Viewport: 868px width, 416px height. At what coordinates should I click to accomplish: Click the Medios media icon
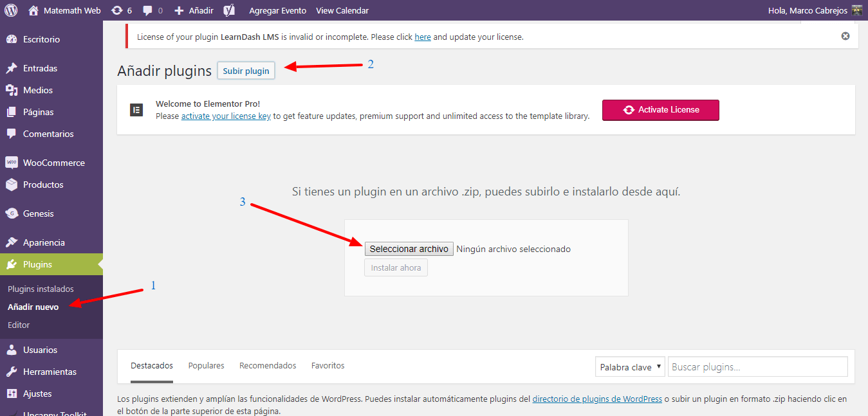coord(12,90)
